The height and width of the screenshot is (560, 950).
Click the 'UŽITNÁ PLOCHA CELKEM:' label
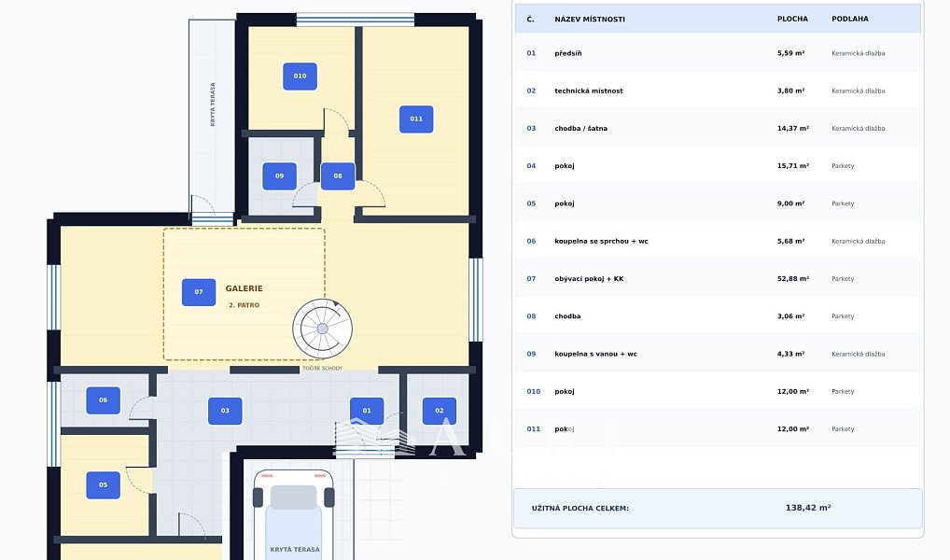pyautogui.click(x=580, y=509)
